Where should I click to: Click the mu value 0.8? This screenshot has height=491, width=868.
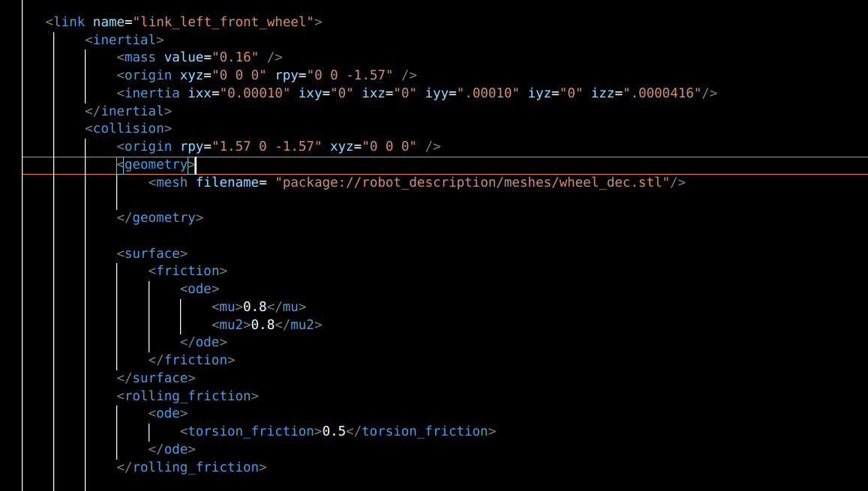tap(255, 307)
